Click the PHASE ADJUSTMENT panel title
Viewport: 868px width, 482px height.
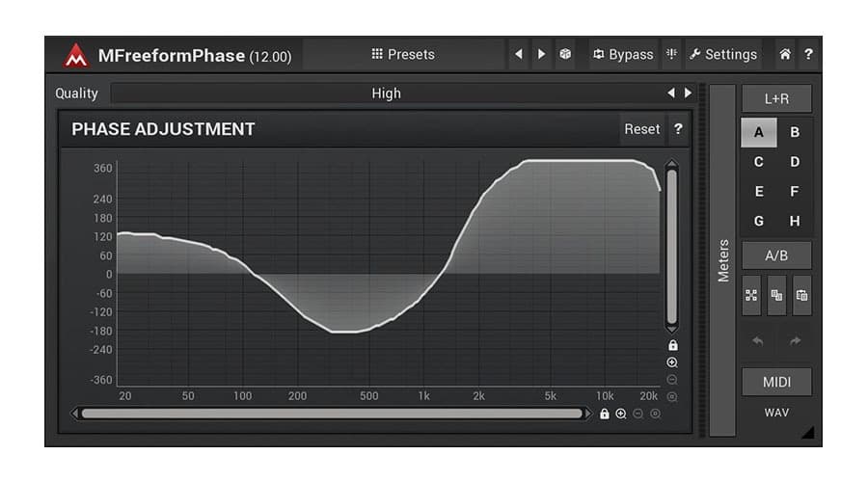163,129
